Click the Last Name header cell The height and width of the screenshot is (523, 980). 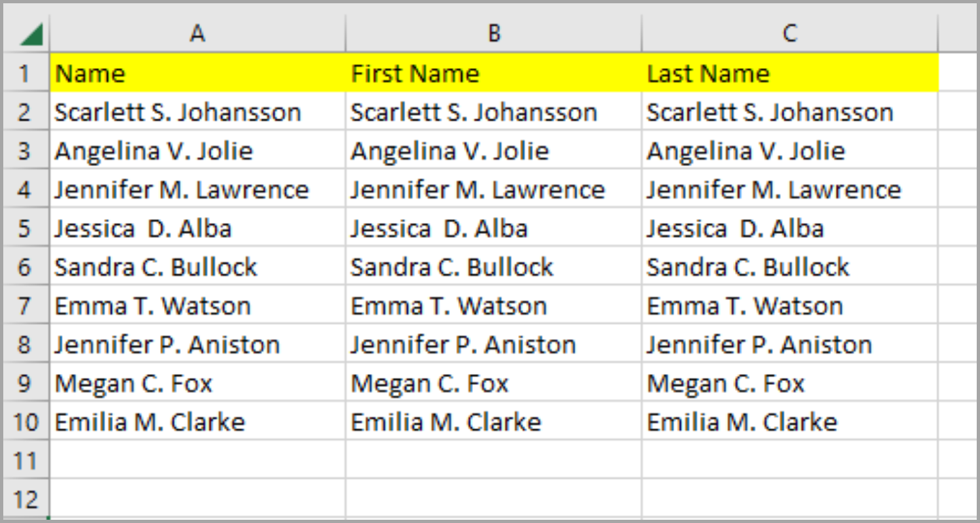click(789, 73)
